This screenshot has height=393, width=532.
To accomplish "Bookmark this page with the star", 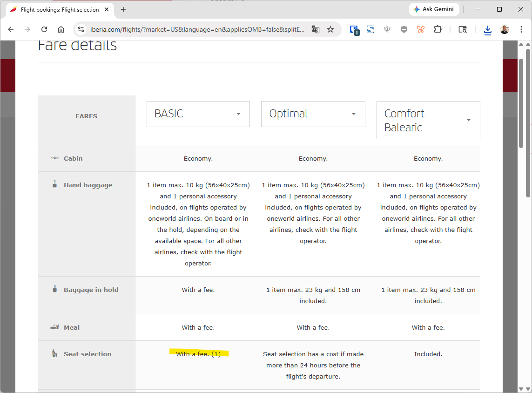I will click(330, 29).
